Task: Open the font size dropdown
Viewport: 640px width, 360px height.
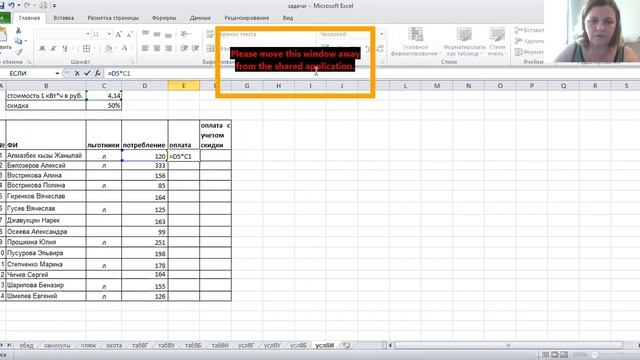Action: tap(109, 35)
